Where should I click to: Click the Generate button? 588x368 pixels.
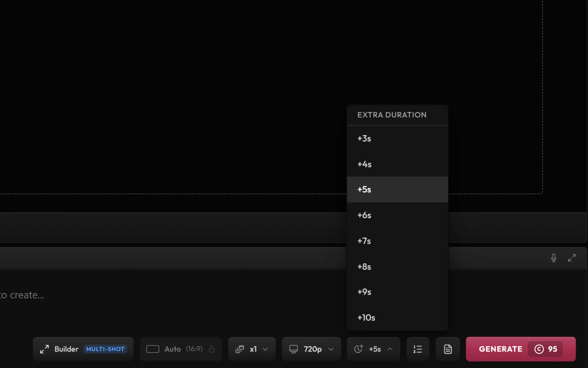click(x=520, y=349)
